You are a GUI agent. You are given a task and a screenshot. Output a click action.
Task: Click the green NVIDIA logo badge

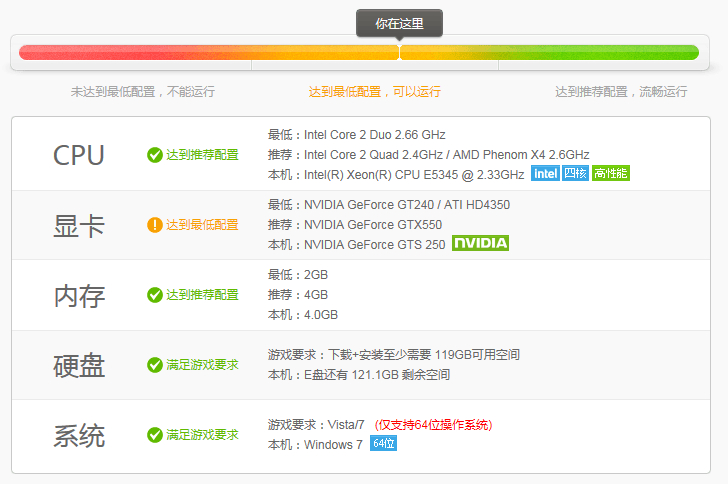pyautogui.click(x=481, y=243)
